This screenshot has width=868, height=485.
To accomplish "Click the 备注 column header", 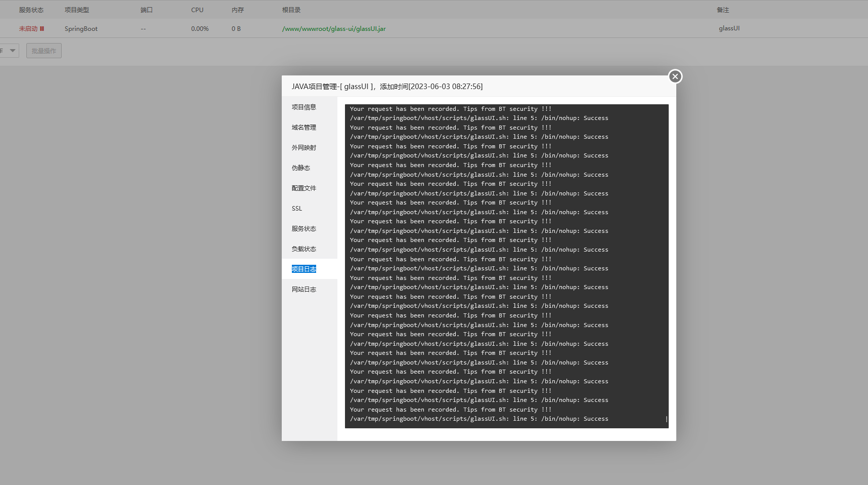I will [723, 10].
